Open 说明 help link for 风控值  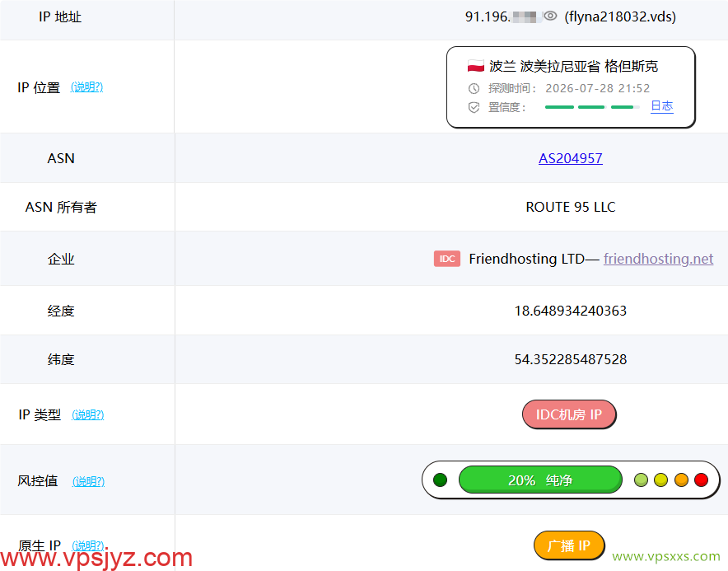pos(88,481)
